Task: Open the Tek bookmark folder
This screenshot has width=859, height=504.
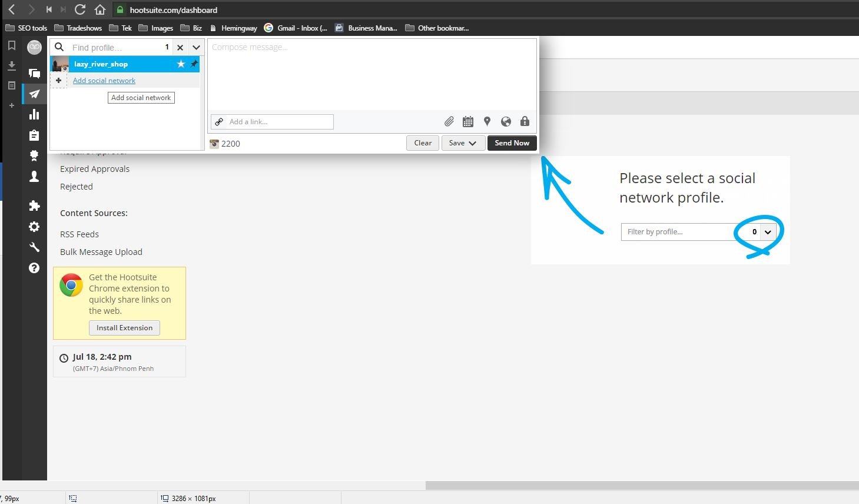Action: tap(121, 28)
